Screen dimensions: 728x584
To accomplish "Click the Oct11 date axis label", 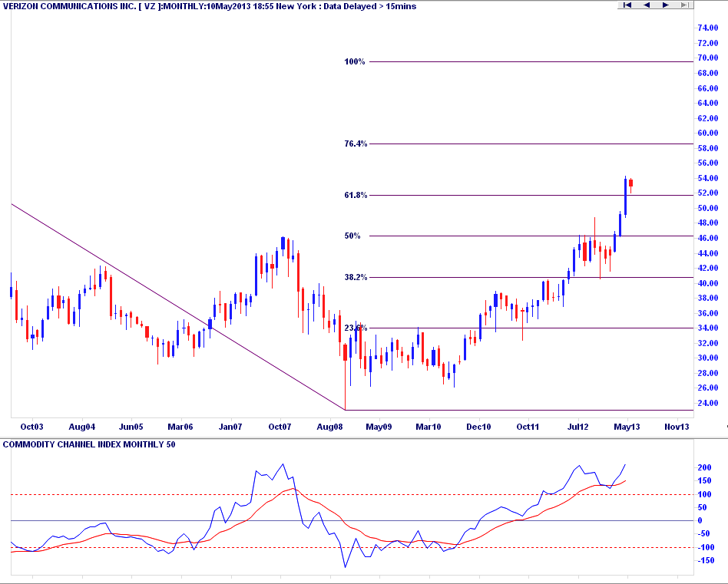I will [x=528, y=427].
